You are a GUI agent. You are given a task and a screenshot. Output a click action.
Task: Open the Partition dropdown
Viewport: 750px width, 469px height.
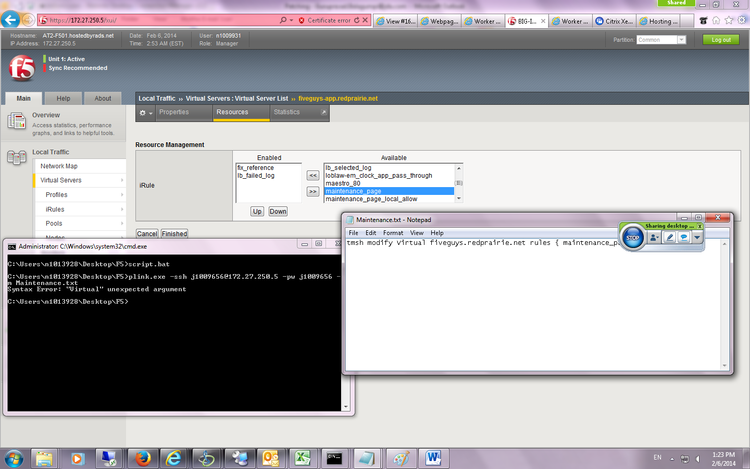(x=661, y=40)
